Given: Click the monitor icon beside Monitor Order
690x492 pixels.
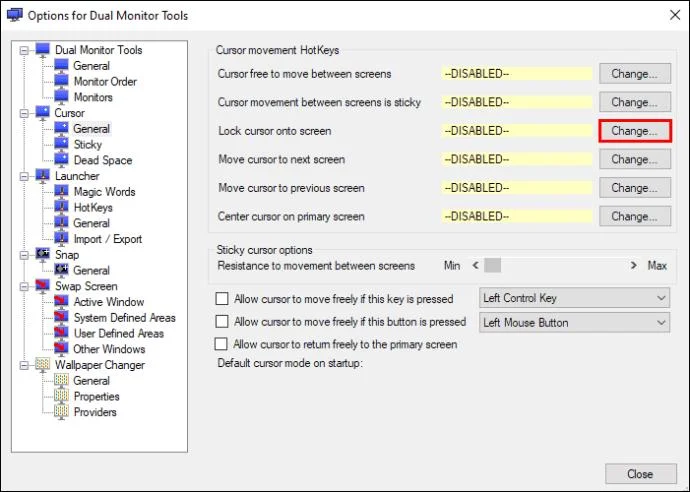Looking at the screenshot, I should pyautogui.click(x=61, y=81).
